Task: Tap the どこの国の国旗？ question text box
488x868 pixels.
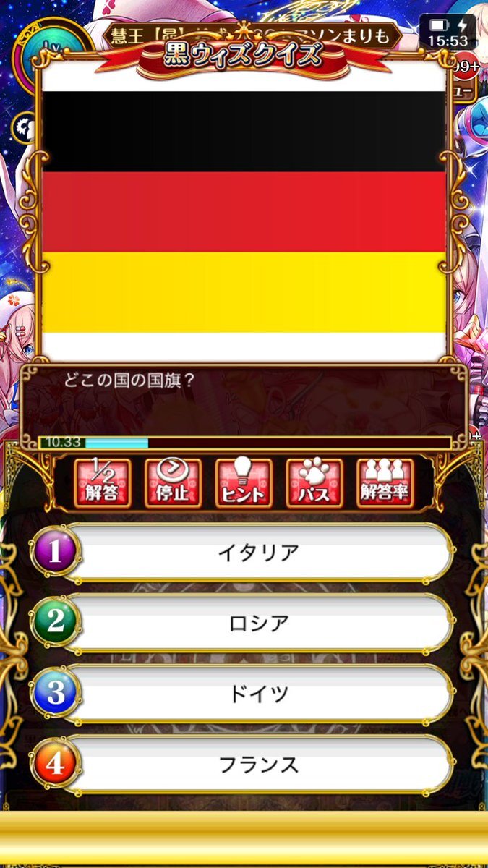Action: (x=244, y=399)
